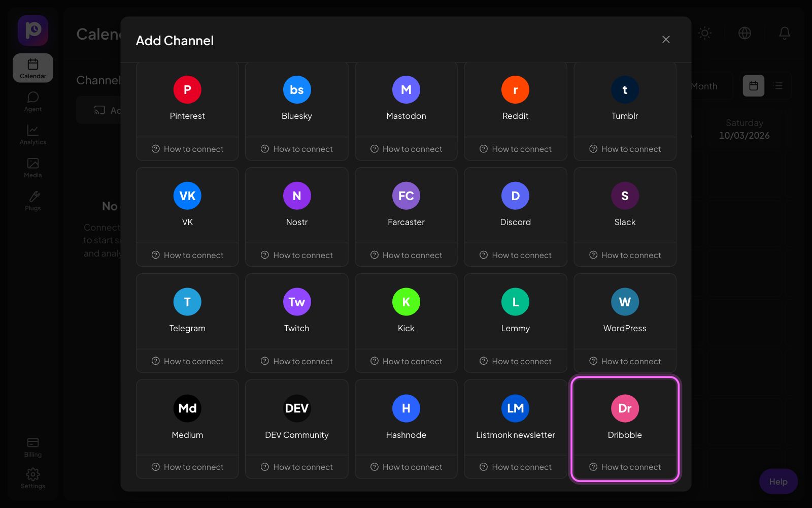Show How to connect for WordPress
The image size is (812, 508).
point(625,361)
